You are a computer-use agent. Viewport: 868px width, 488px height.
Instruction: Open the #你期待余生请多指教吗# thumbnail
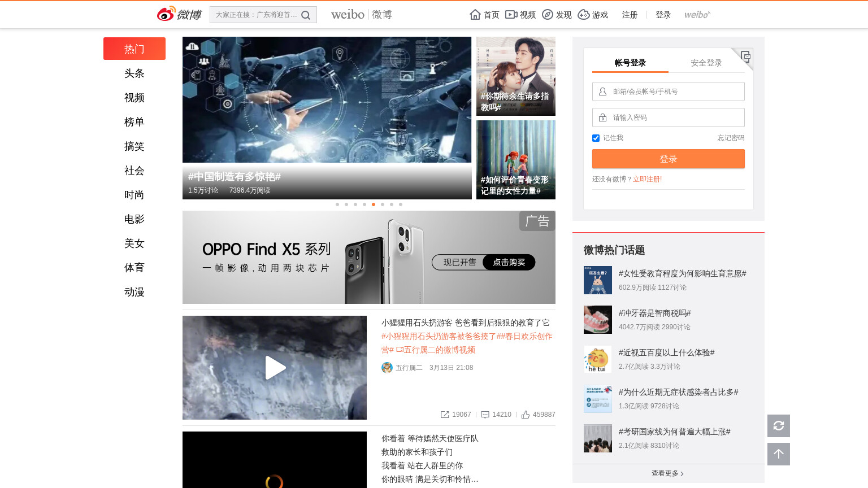point(516,76)
